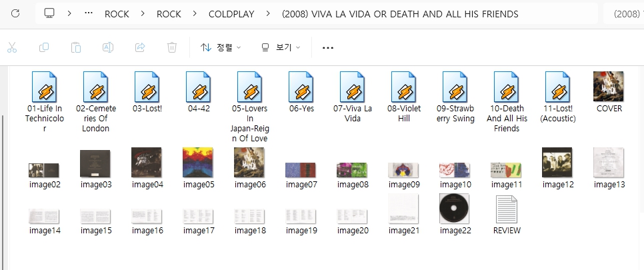644x270 pixels.
Task: Click the search box beside address bar
Action: (x=625, y=14)
